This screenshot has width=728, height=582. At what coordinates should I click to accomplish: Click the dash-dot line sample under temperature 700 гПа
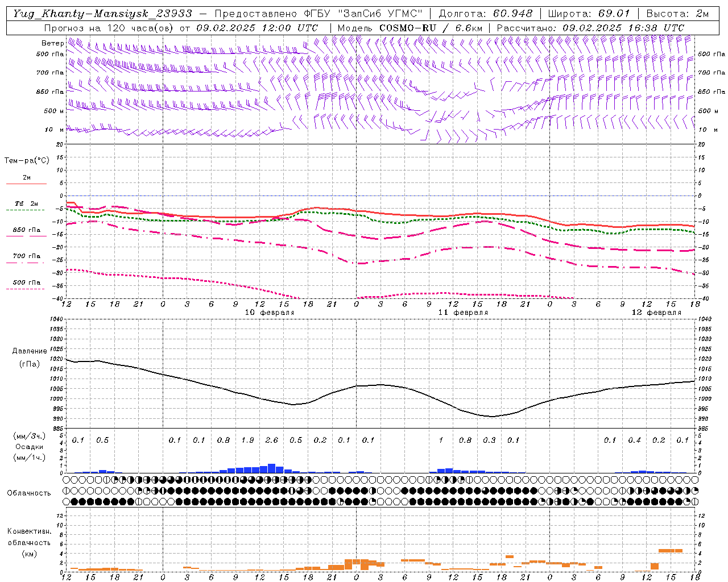26,262
